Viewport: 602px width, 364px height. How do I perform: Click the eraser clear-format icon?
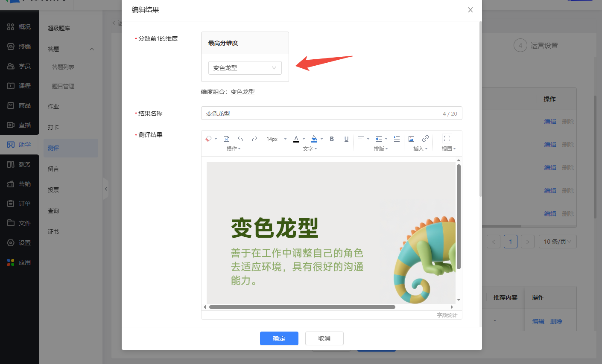(208, 139)
